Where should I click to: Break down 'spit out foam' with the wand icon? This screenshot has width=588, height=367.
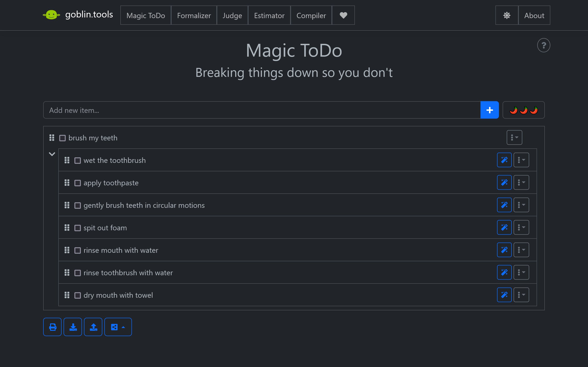[x=504, y=227]
